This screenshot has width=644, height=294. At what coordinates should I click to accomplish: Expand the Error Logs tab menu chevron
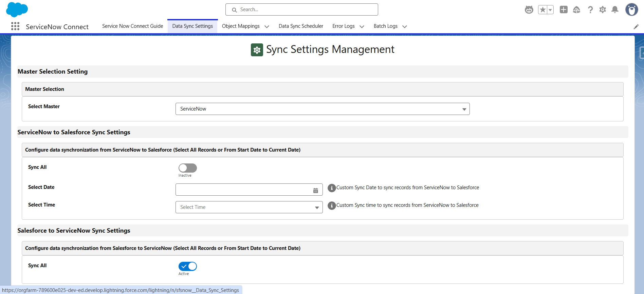[362, 26]
